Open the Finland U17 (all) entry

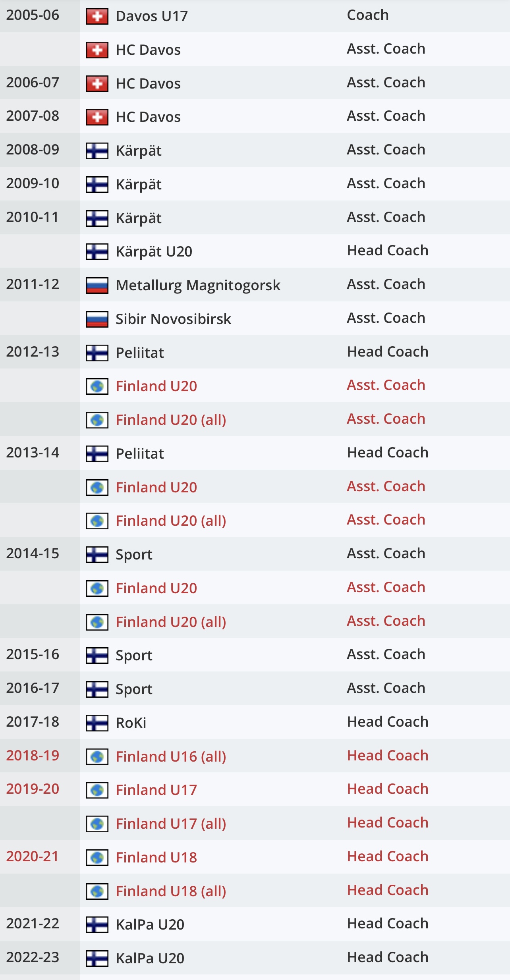click(x=171, y=824)
